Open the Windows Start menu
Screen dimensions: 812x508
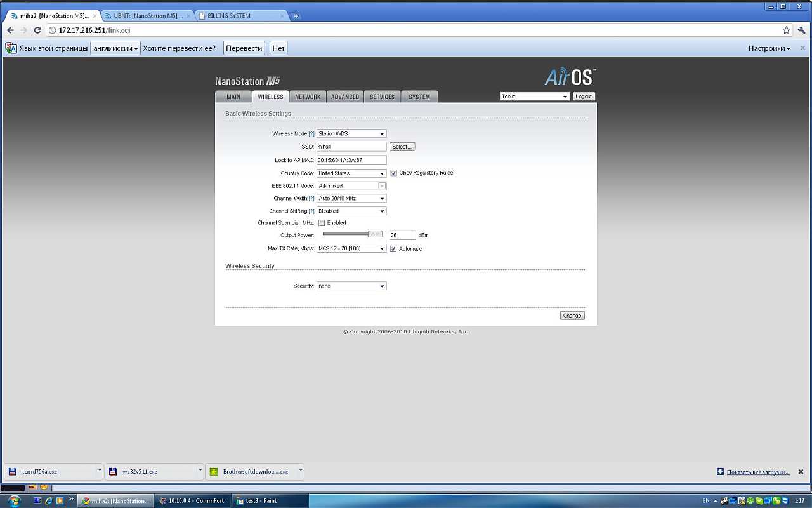tap(14, 500)
